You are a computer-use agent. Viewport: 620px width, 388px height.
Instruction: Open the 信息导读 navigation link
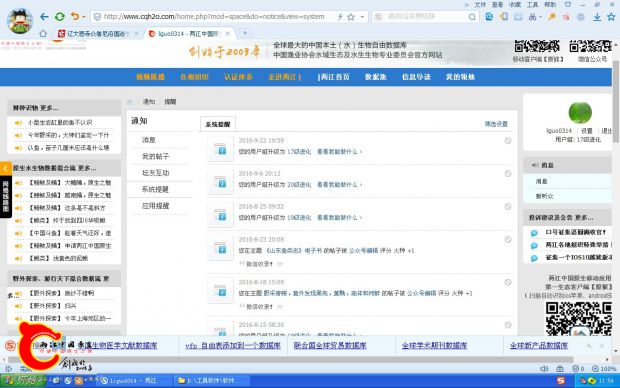(416, 77)
